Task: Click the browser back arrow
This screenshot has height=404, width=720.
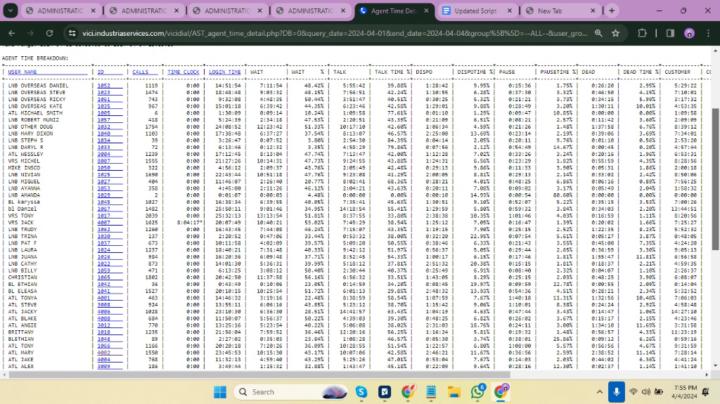Action: [x=12, y=32]
